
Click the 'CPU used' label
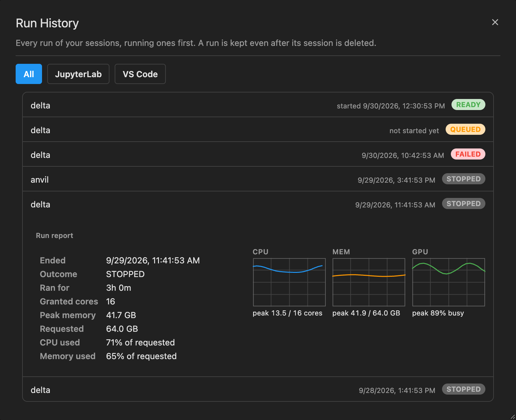[x=60, y=343]
